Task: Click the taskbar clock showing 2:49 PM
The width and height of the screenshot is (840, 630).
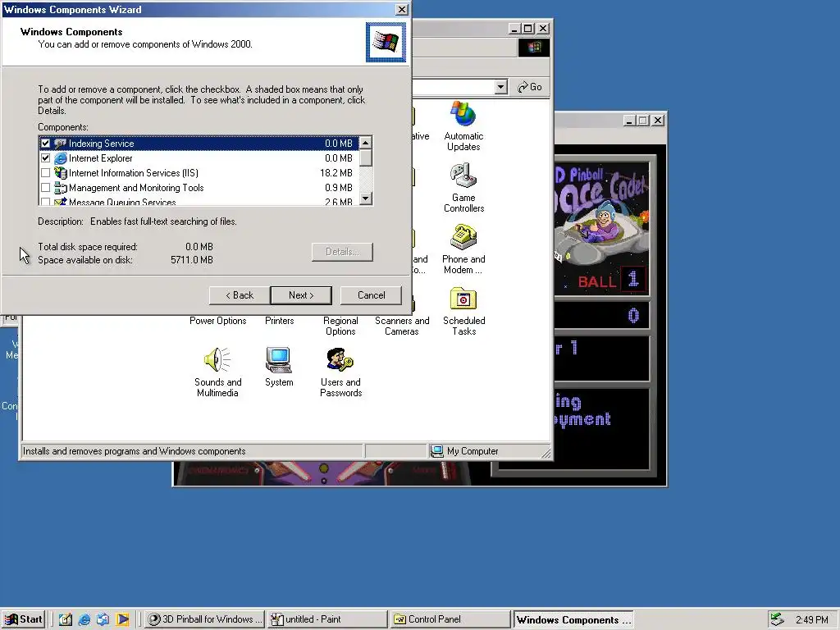Action: pos(811,620)
